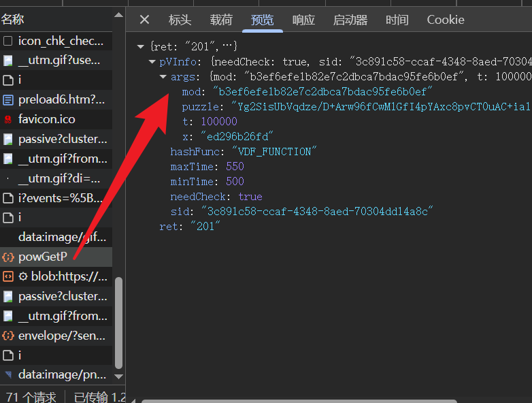The image size is (532, 403).
Task: Collapse the pVInfo node
Action: pos(152,62)
